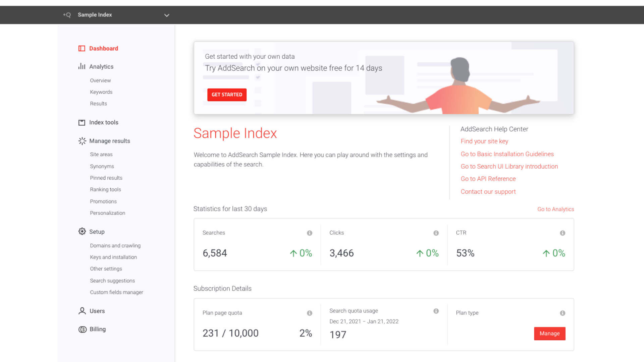Image resolution: width=644 pixels, height=362 pixels.
Task: Show info tooltip for Search quota usage
Action: tap(436, 311)
